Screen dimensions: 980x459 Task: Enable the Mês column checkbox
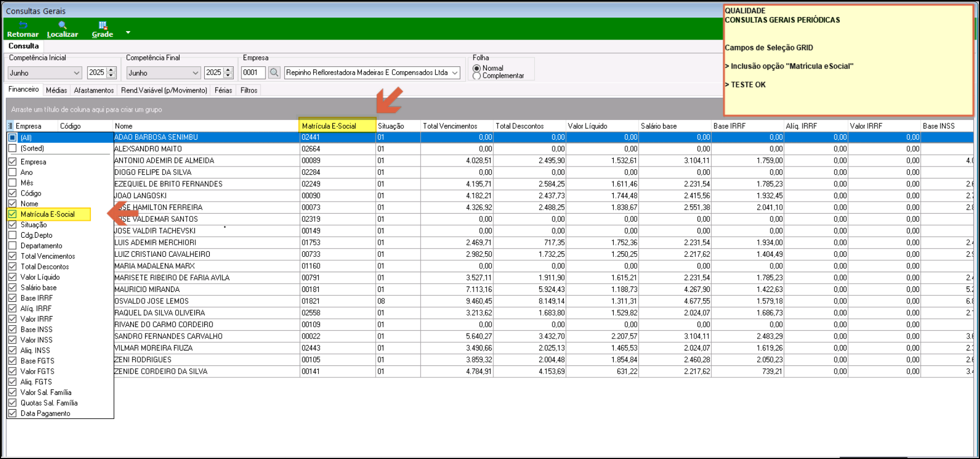(13, 182)
